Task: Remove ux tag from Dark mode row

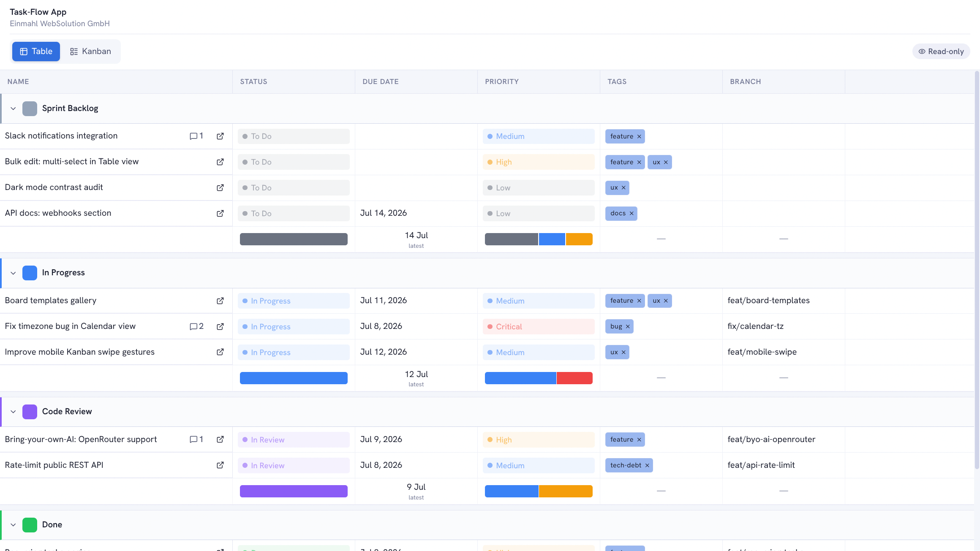Action: 623,187
